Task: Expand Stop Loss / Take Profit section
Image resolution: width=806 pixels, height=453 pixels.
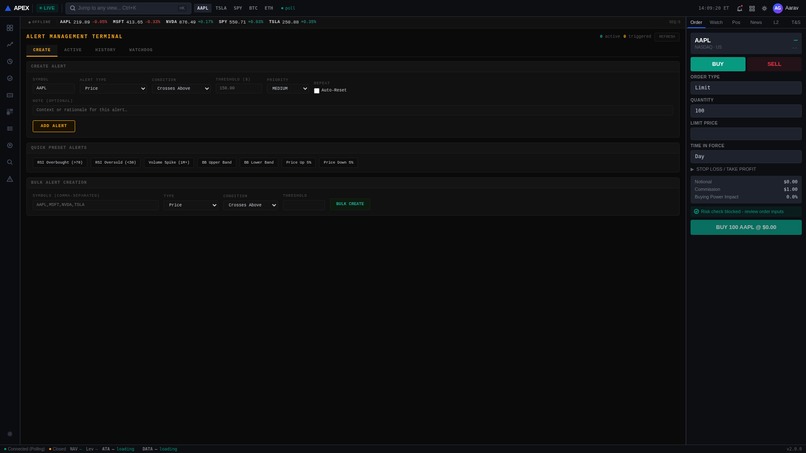Action: click(723, 169)
